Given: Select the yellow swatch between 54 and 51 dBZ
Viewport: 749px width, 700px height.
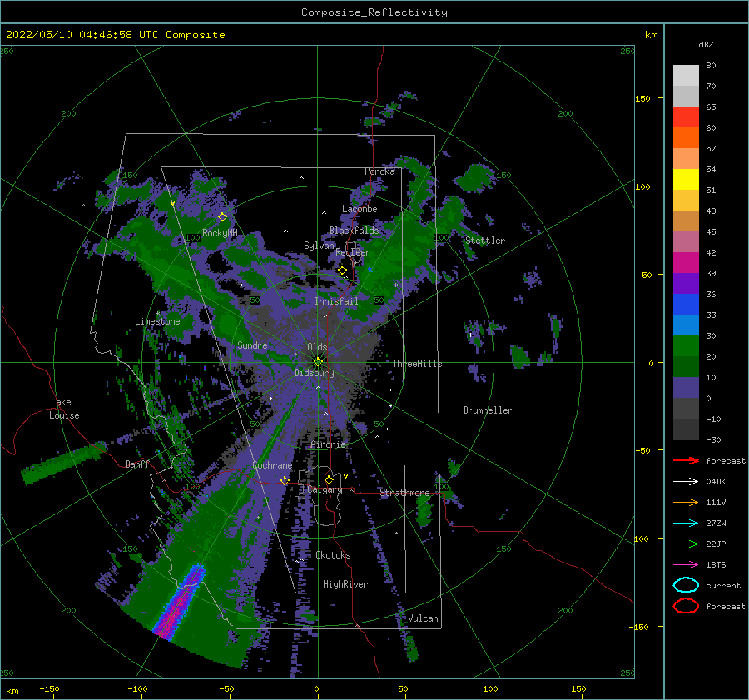Looking at the screenshot, I should pos(686,180).
